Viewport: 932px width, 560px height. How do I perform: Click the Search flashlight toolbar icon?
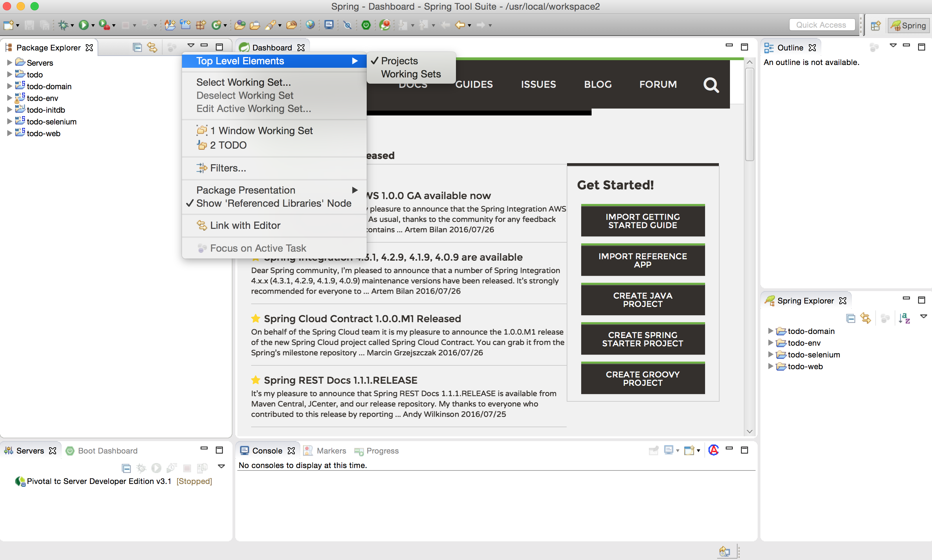pos(271,25)
